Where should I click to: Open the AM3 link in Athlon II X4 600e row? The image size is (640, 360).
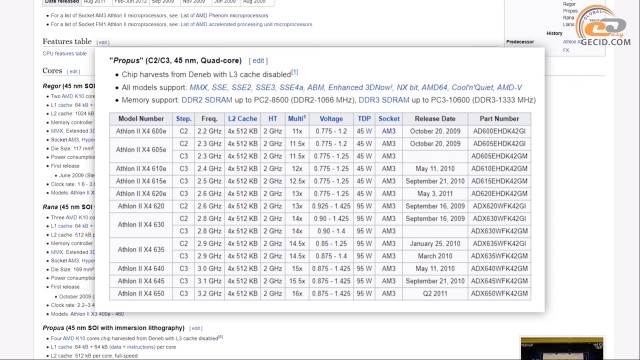(389, 131)
